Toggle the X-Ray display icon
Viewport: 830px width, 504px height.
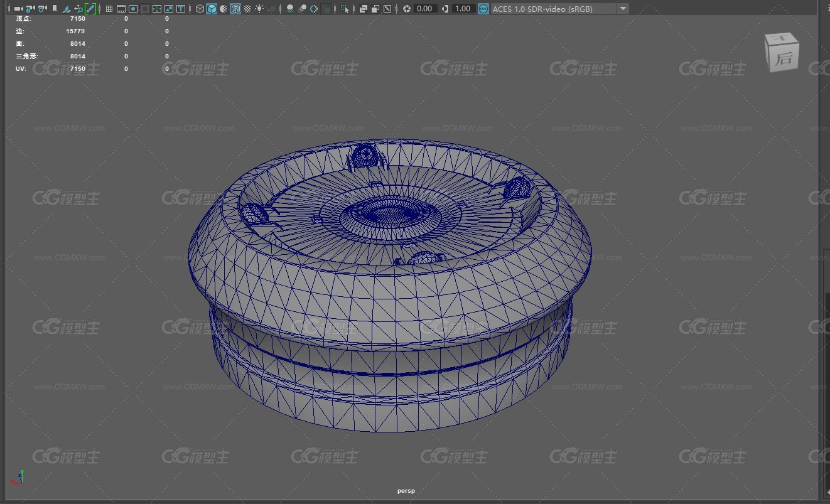(363, 9)
